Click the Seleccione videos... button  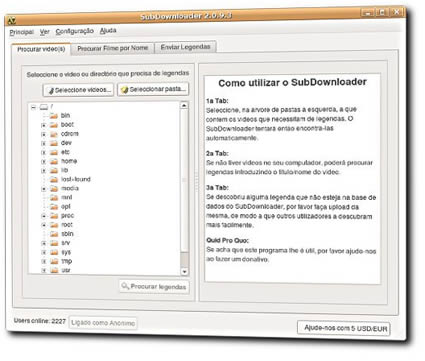78,90
